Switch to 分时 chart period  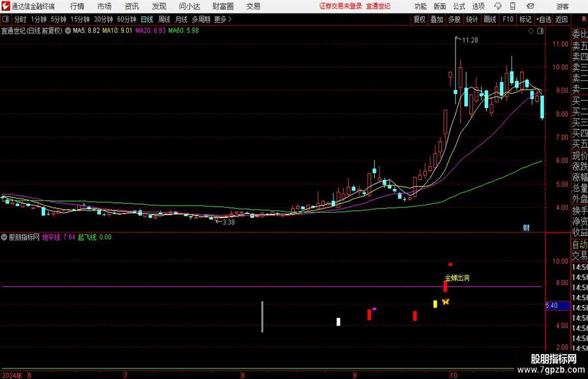pos(20,19)
